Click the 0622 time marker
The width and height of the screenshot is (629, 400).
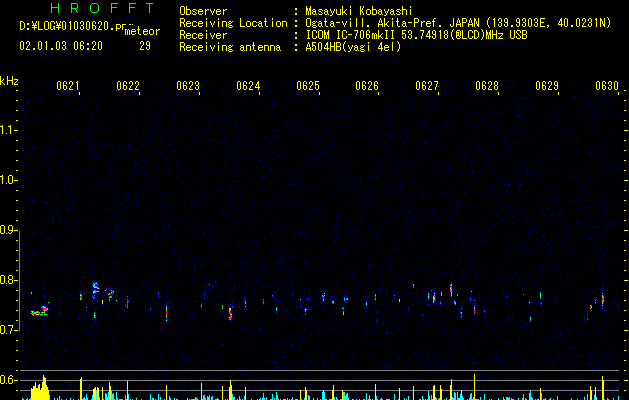(128, 86)
